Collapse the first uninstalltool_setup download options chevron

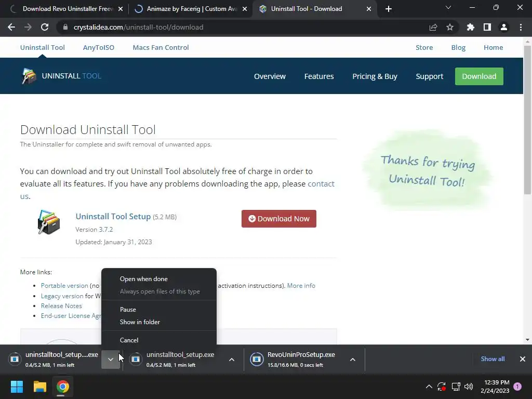(111, 360)
